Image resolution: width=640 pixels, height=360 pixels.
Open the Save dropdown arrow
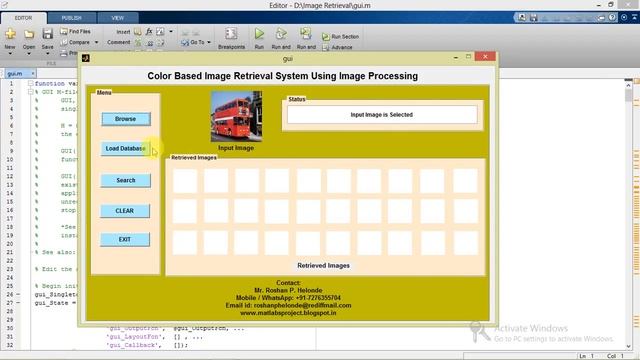[47, 53]
